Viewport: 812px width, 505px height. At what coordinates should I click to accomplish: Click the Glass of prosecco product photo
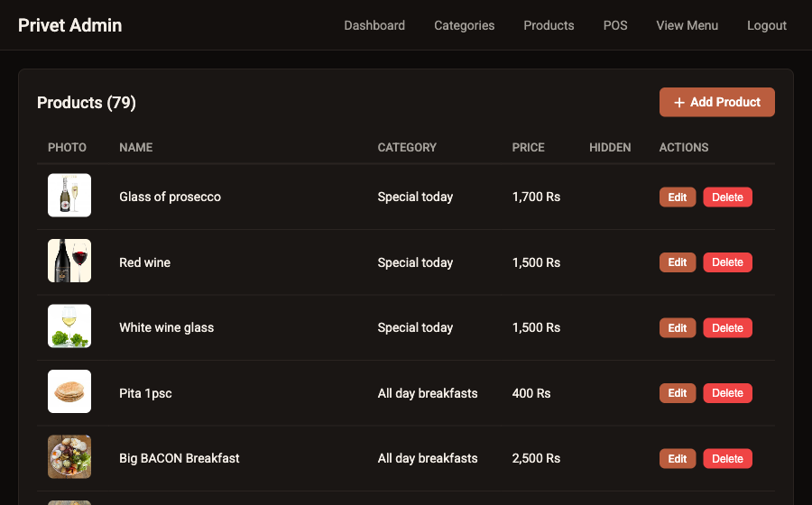pos(69,196)
